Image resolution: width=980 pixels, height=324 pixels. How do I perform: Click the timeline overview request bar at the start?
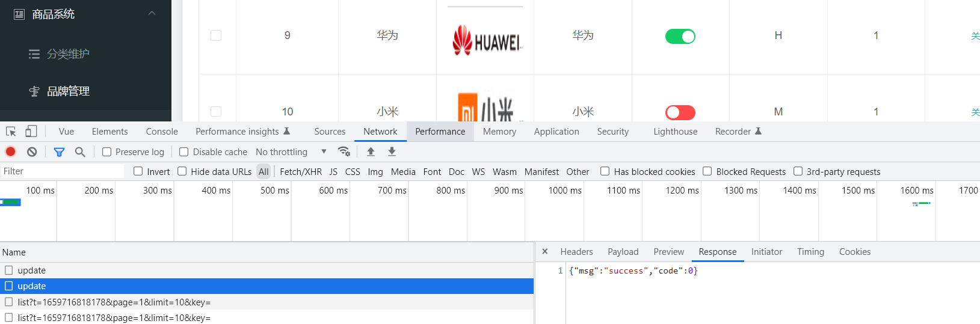coord(11,203)
